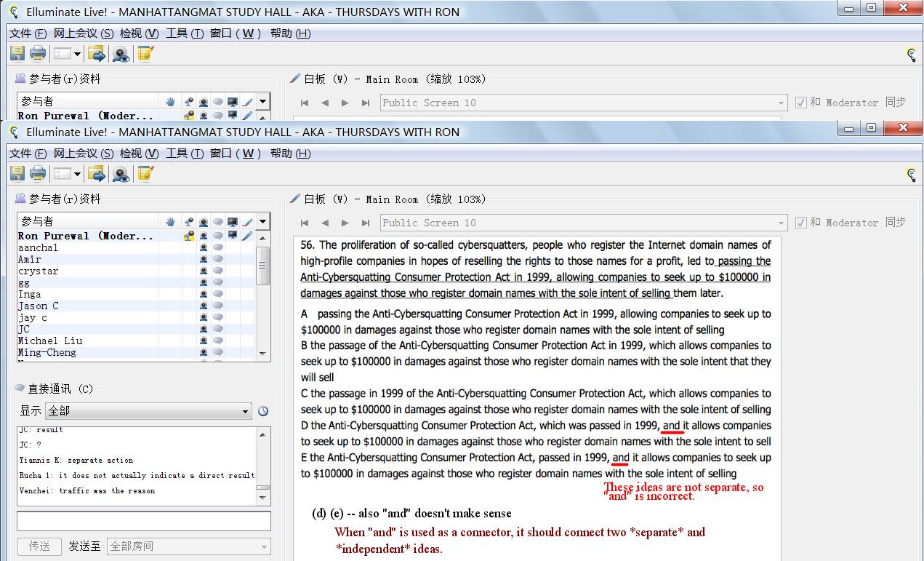
Task: Check 和 Moderator 同步 box in back window
Action: click(800, 103)
